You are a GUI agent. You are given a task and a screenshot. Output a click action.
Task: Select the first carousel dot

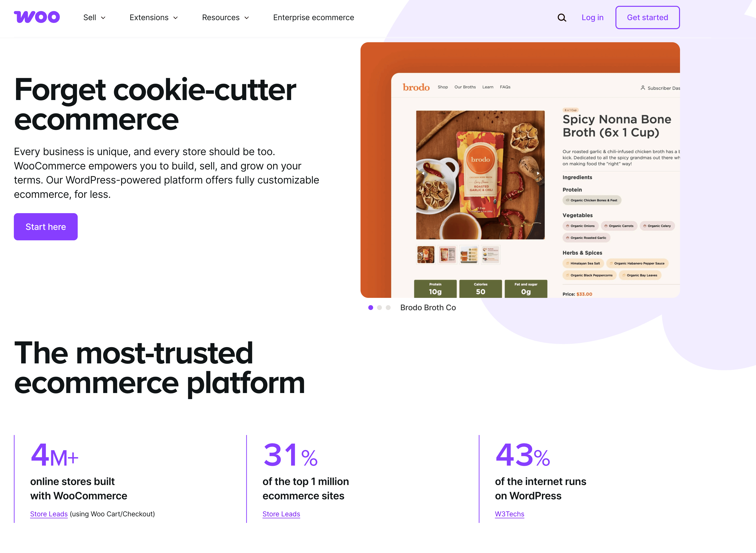tap(370, 308)
